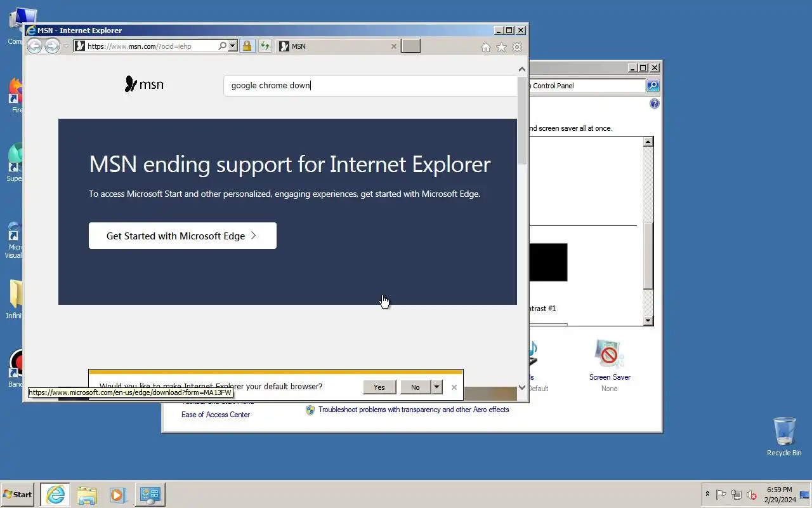
Task: Click the network tray icon
Action: tap(737, 495)
